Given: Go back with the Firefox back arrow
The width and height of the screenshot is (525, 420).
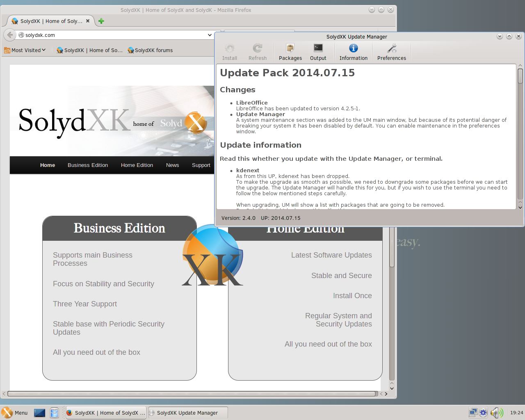Looking at the screenshot, I should 10,35.
